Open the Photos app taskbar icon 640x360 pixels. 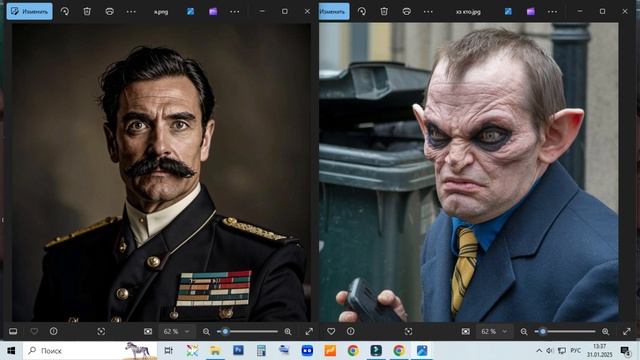coord(422,351)
